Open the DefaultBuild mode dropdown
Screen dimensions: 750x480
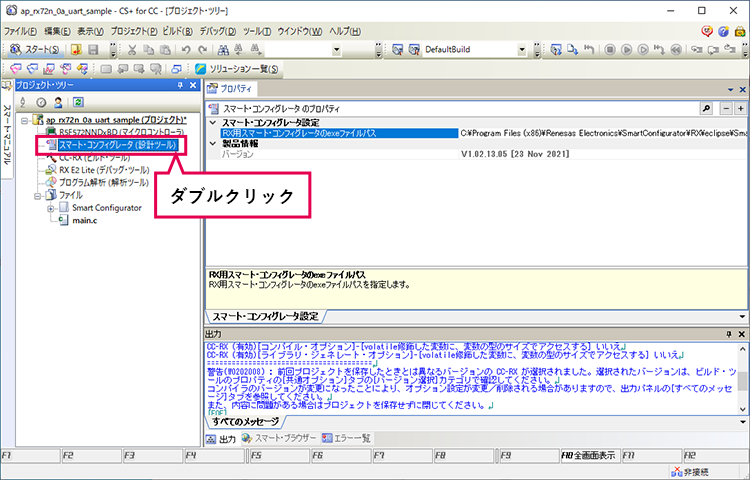[x=521, y=49]
